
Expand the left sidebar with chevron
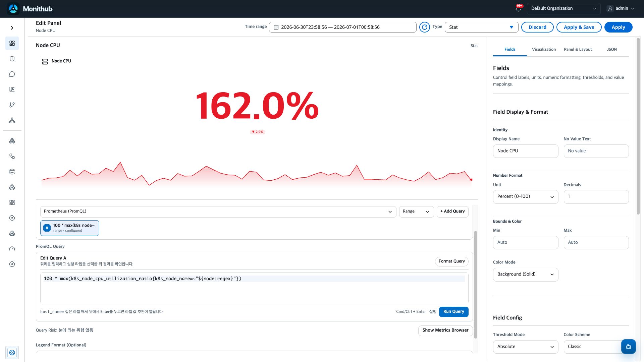tap(12, 28)
